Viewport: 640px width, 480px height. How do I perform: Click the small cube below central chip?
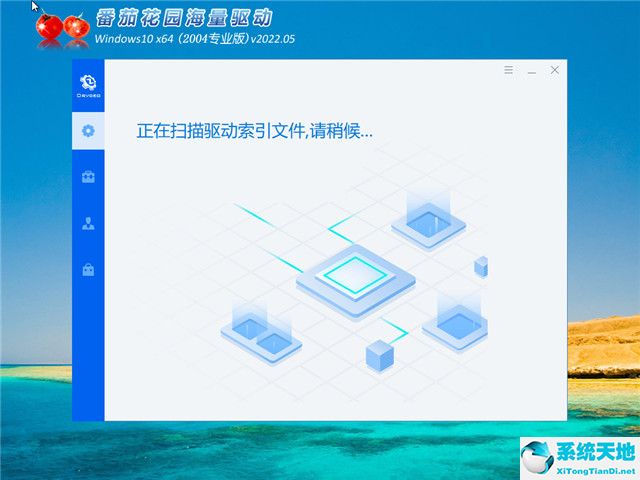pos(379,353)
